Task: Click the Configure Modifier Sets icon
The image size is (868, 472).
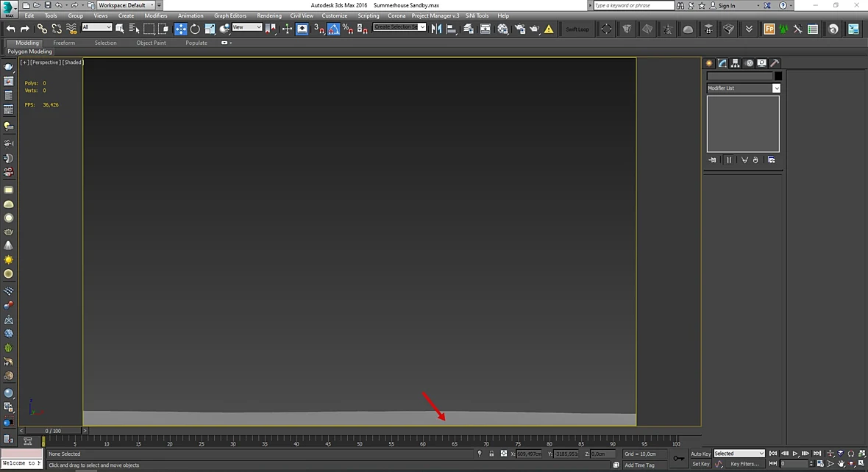Action: point(771,160)
